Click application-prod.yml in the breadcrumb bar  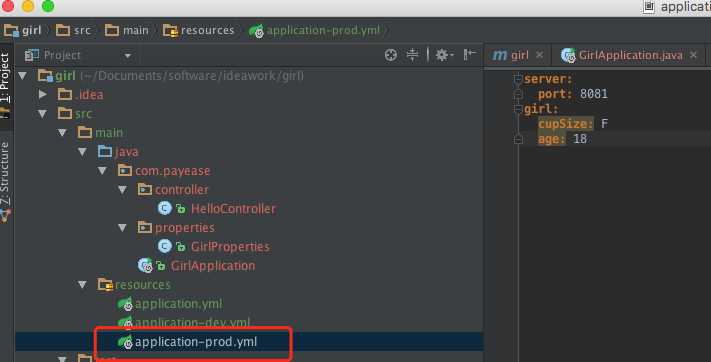[x=323, y=30]
